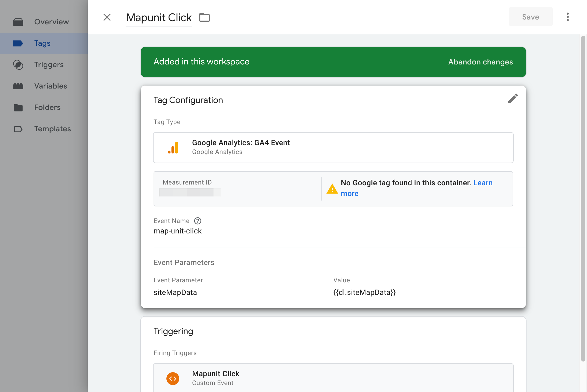587x392 pixels.
Task: Open the Event Name help icon
Action: [x=198, y=221]
